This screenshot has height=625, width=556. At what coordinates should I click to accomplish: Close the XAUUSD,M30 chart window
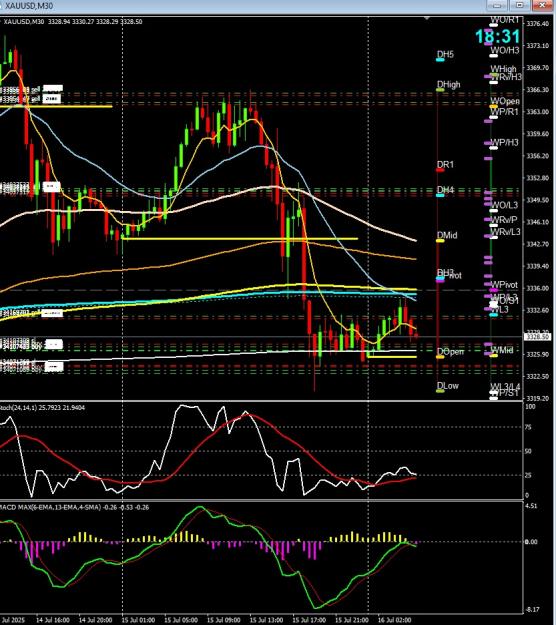point(543,5)
